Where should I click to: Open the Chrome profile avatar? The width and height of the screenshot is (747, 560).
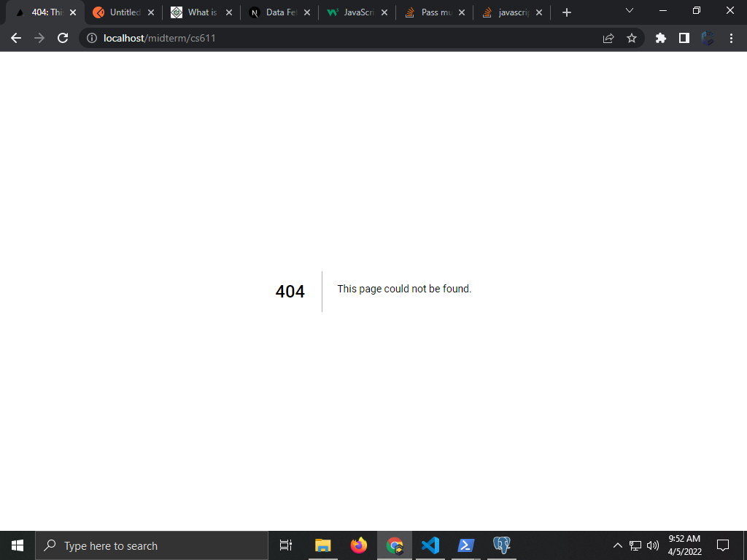tap(708, 38)
